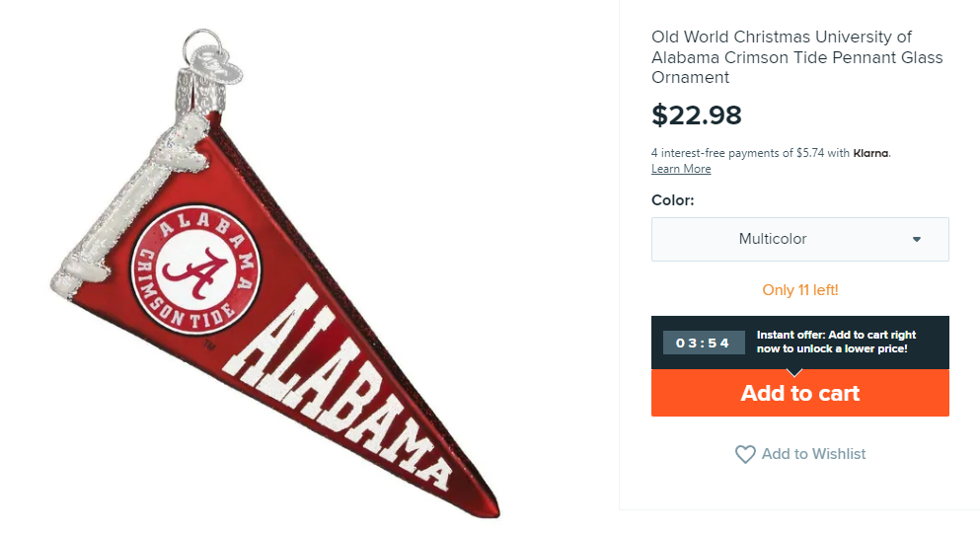Viewport: 980px width, 536px height.
Task: Click the $22.98 price
Action: pos(697,115)
